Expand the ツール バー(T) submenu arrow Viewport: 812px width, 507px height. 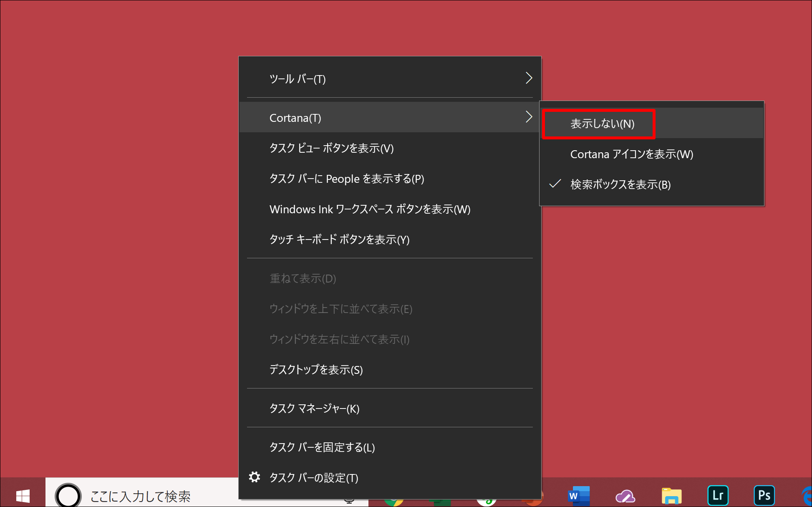click(529, 78)
